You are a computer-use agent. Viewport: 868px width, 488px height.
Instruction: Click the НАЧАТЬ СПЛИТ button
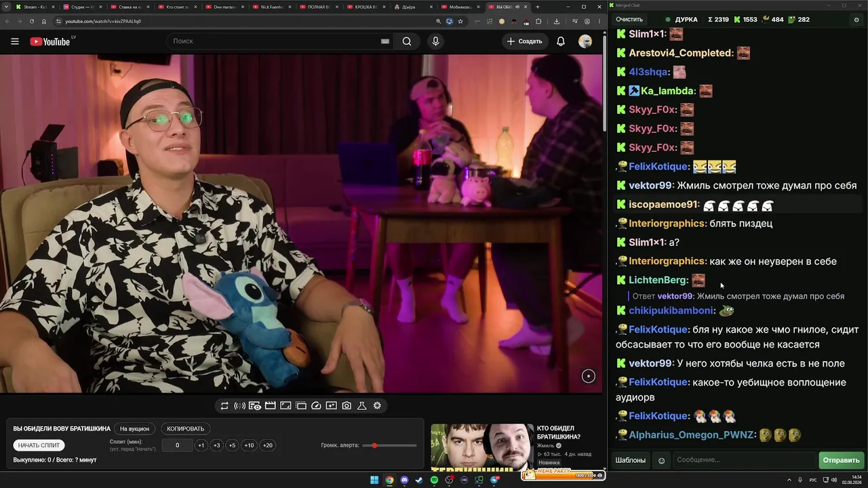(39, 445)
